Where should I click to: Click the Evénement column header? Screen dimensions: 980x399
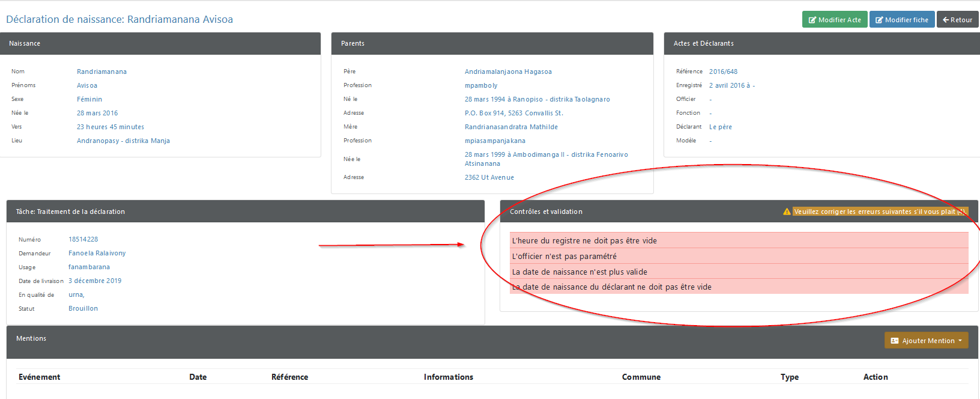(x=39, y=377)
